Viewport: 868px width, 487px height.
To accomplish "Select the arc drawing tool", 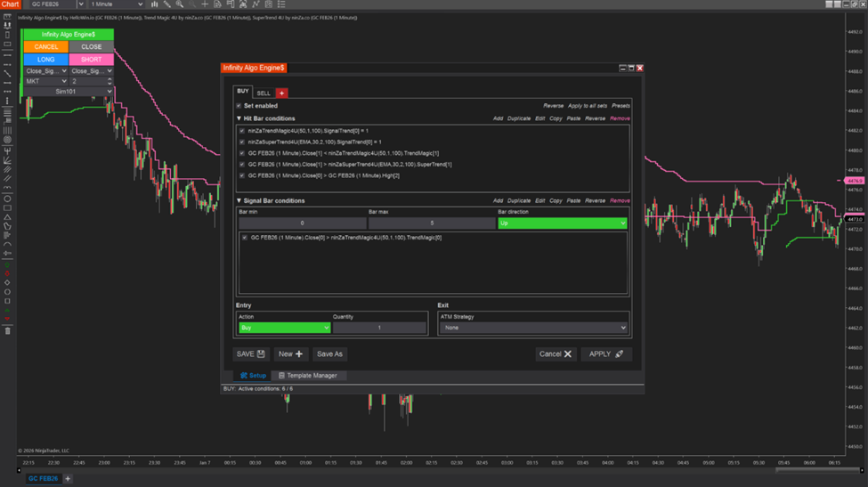I will tap(7, 244).
